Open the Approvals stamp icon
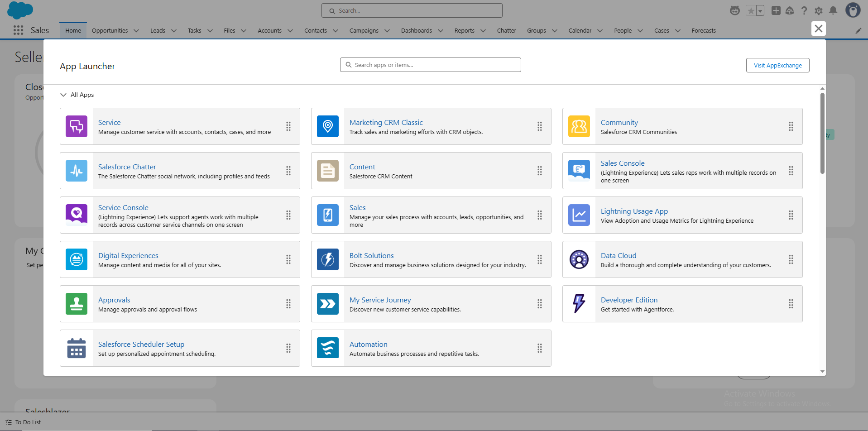The width and height of the screenshot is (868, 431). [x=77, y=304]
